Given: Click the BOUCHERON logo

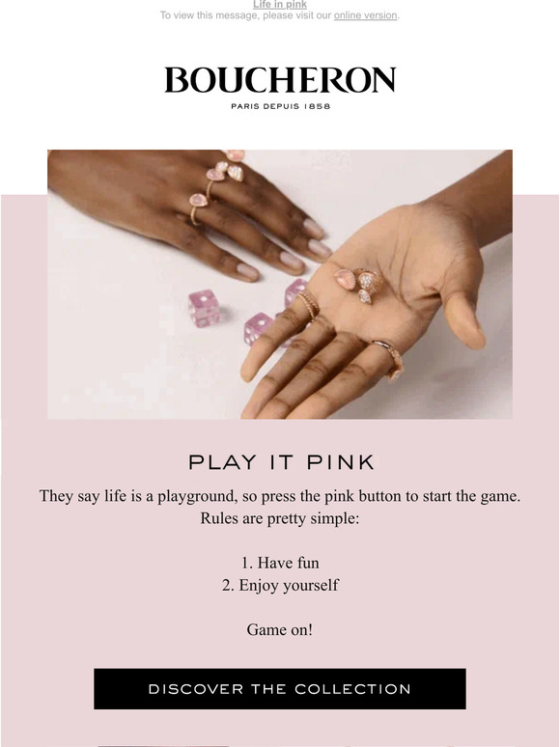Looking at the screenshot, I should pos(280,79).
